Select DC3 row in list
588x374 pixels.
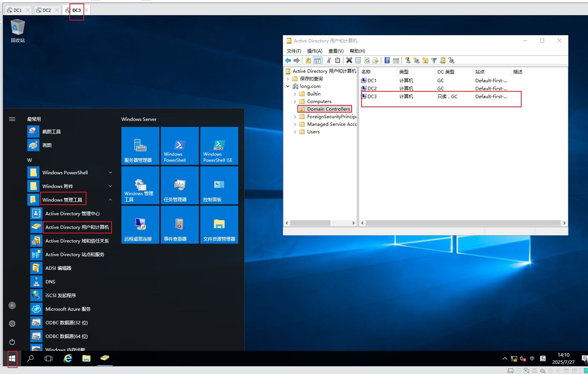point(435,97)
